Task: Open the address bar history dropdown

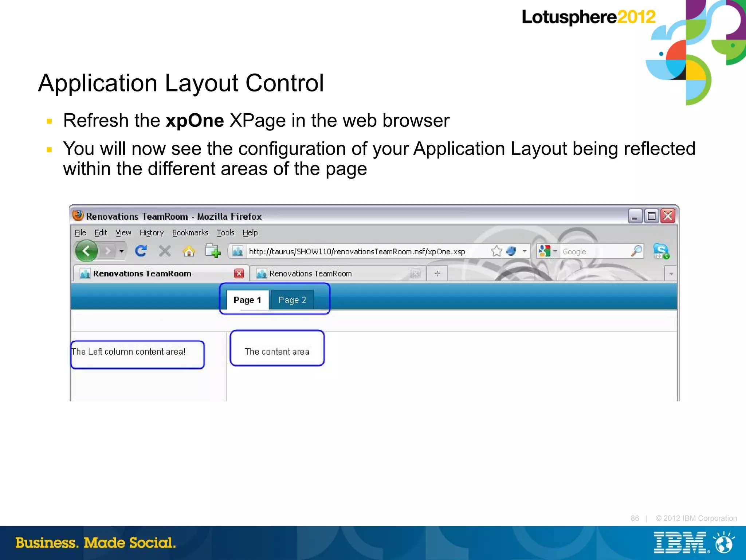Action: [525, 251]
